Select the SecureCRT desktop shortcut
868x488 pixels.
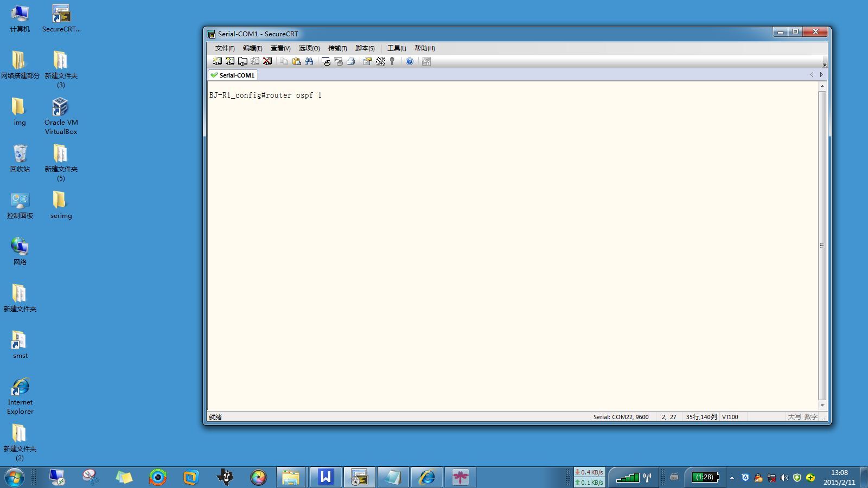click(61, 19)
